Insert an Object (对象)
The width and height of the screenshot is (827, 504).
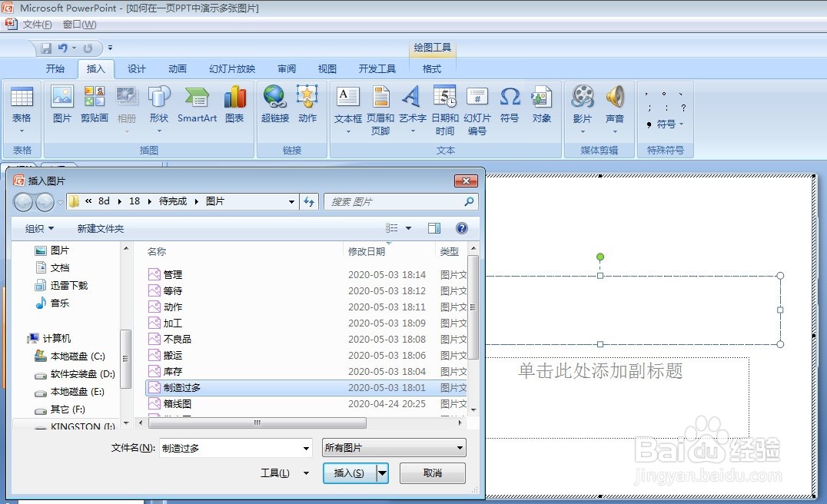(542, 104)
